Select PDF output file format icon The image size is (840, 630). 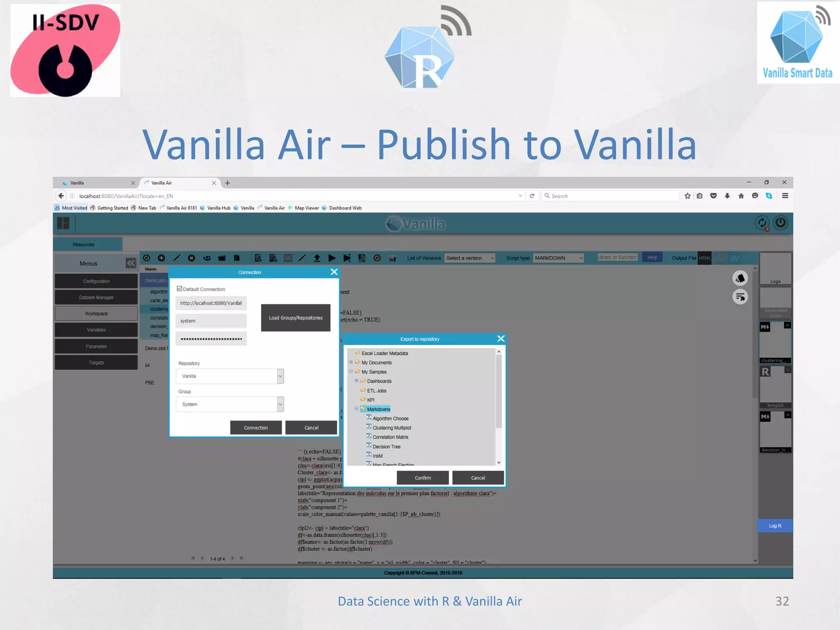[719, 258]
